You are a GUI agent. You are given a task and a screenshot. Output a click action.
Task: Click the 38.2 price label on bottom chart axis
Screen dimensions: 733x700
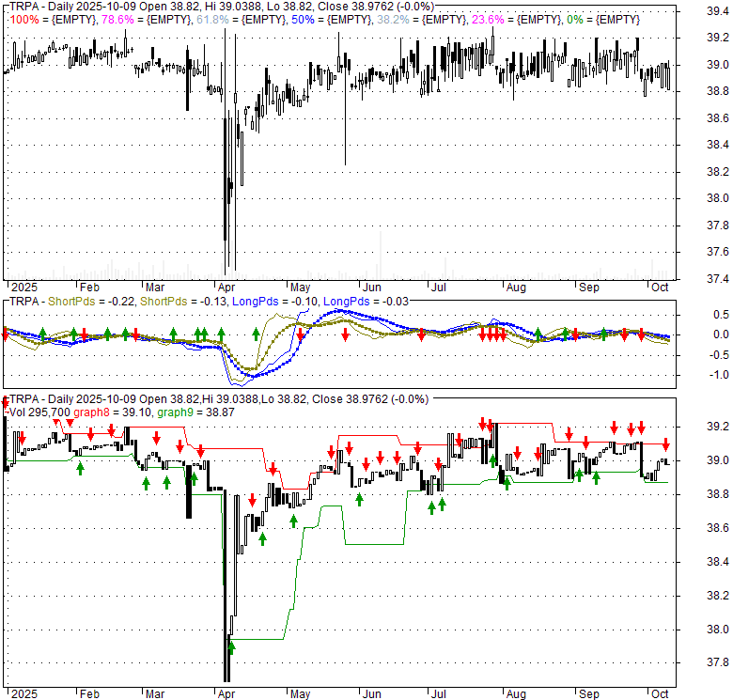click(x=718, y=596)
